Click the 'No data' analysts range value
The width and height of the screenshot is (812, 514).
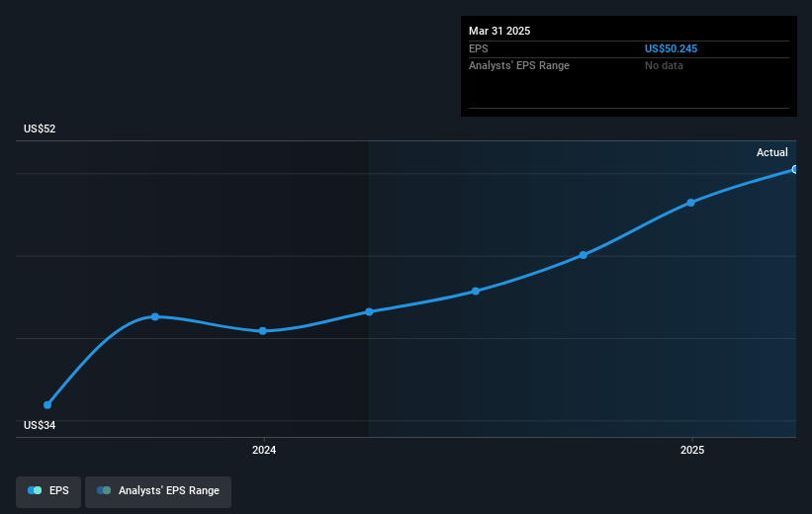[x=664, y=66]
